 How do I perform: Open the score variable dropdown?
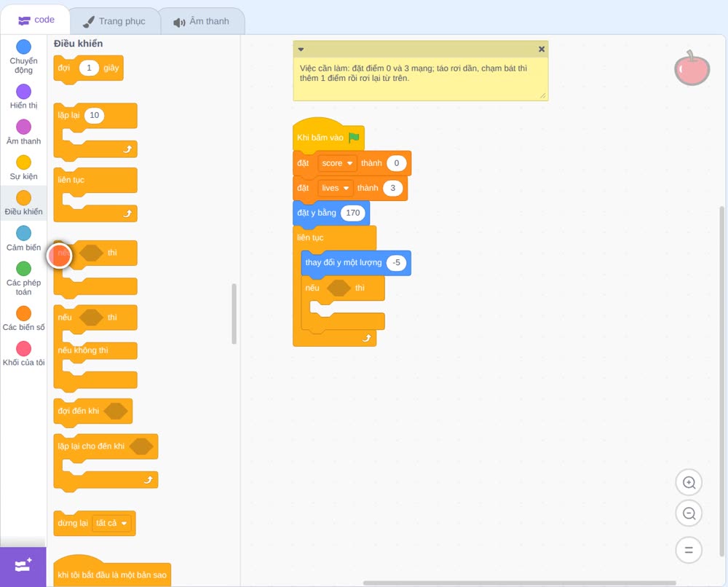pos(337,163)
